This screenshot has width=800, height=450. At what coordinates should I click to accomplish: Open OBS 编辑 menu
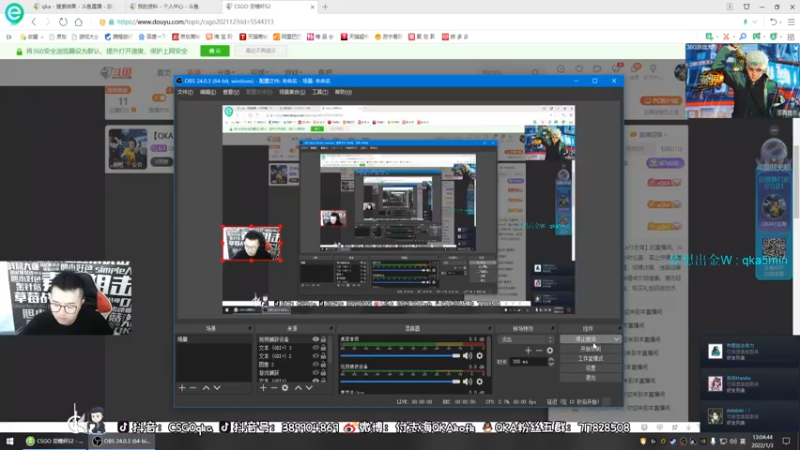208,92
